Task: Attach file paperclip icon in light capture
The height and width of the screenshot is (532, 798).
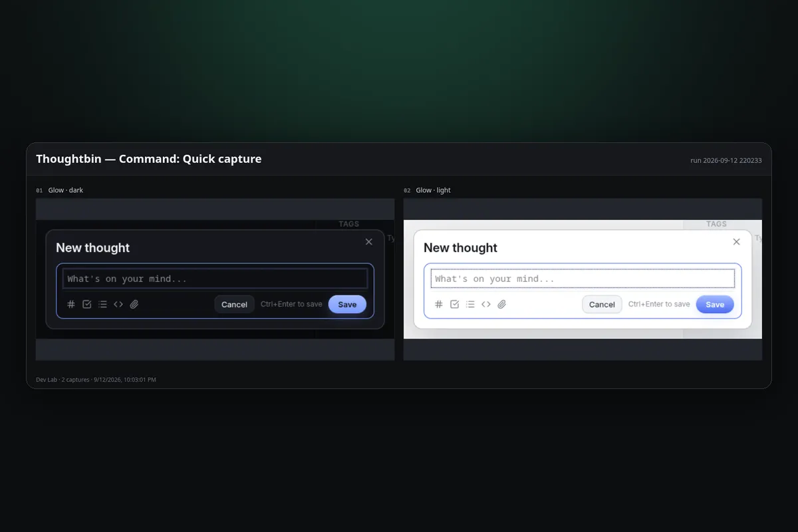Action: (501, 304)
